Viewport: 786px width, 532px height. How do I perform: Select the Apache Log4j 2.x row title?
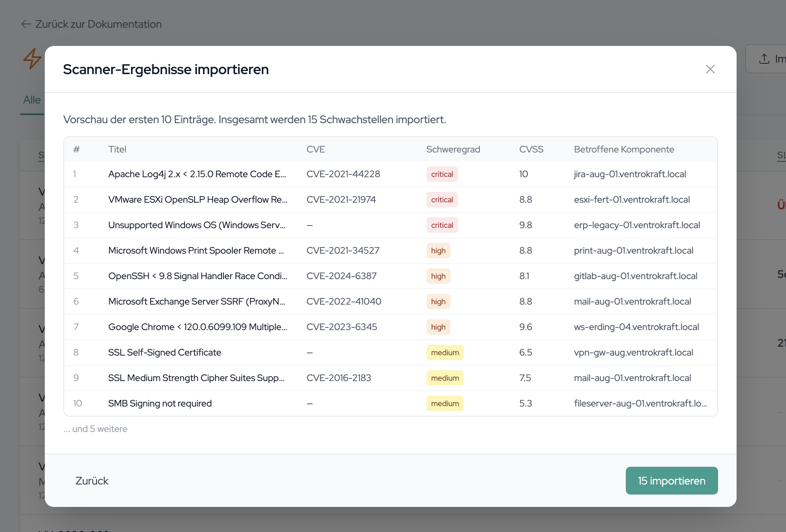click(197, 174)
